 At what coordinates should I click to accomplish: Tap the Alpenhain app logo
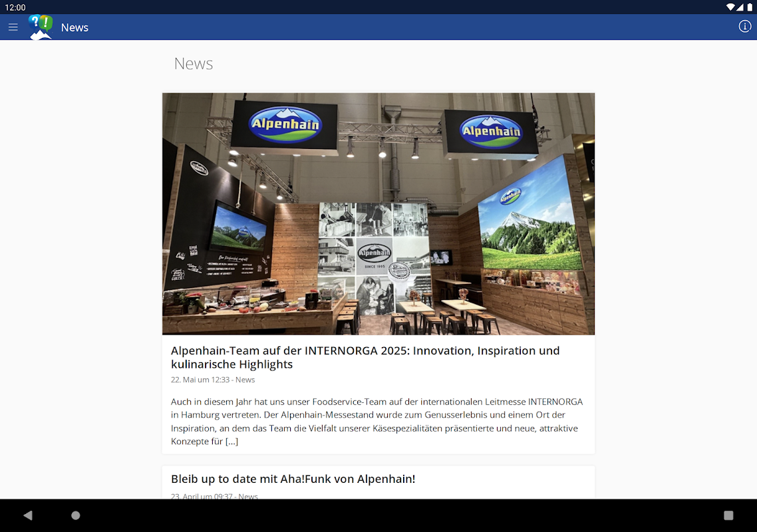pos(41,27)
